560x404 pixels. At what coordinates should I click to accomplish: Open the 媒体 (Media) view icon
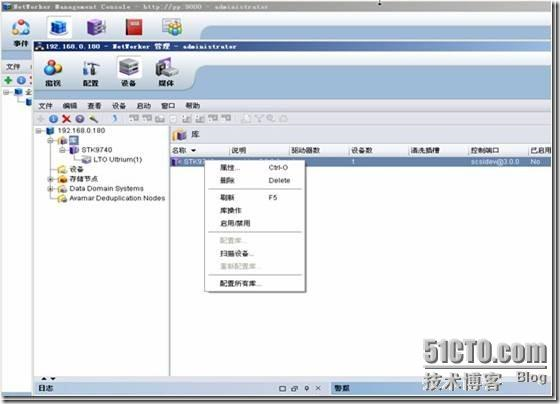pos(166,73)
